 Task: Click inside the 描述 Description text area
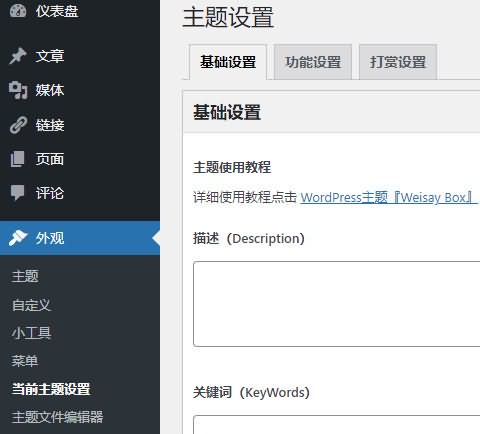(337, 304)
